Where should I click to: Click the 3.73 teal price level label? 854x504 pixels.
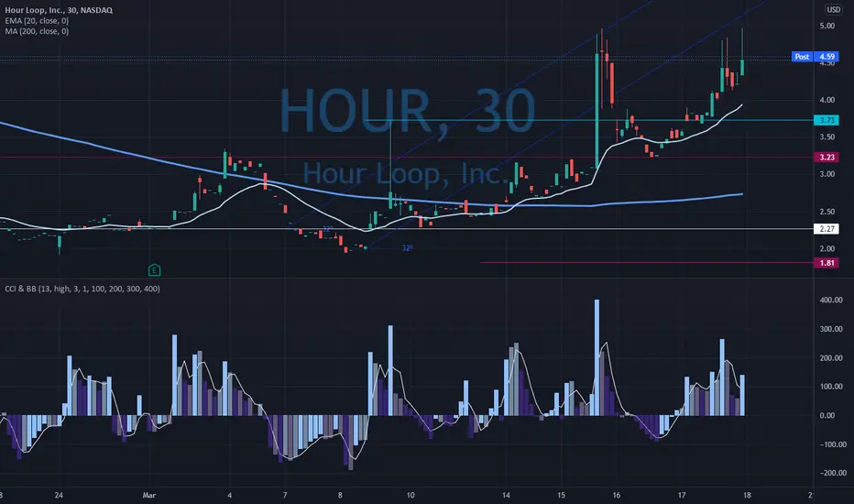tap(827, 120)
